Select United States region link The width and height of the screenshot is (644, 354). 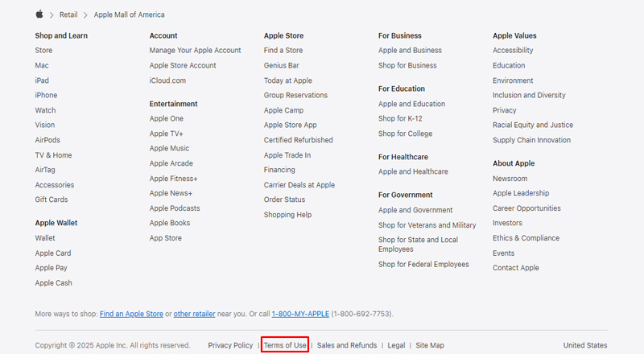pos(585,345)
